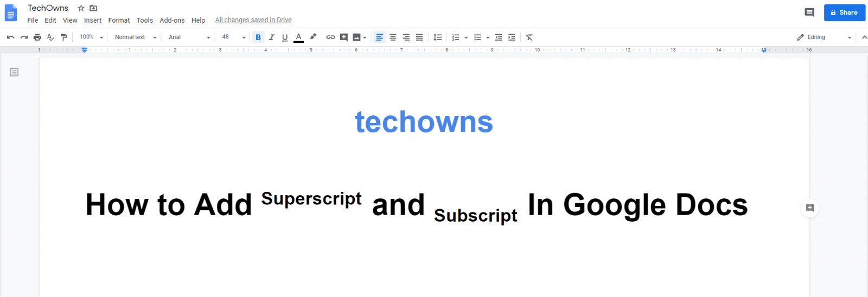The height and width of the screenshot is (297, 868).
Task: Toggle Italic formatting
Action: (x=271, y=37)
